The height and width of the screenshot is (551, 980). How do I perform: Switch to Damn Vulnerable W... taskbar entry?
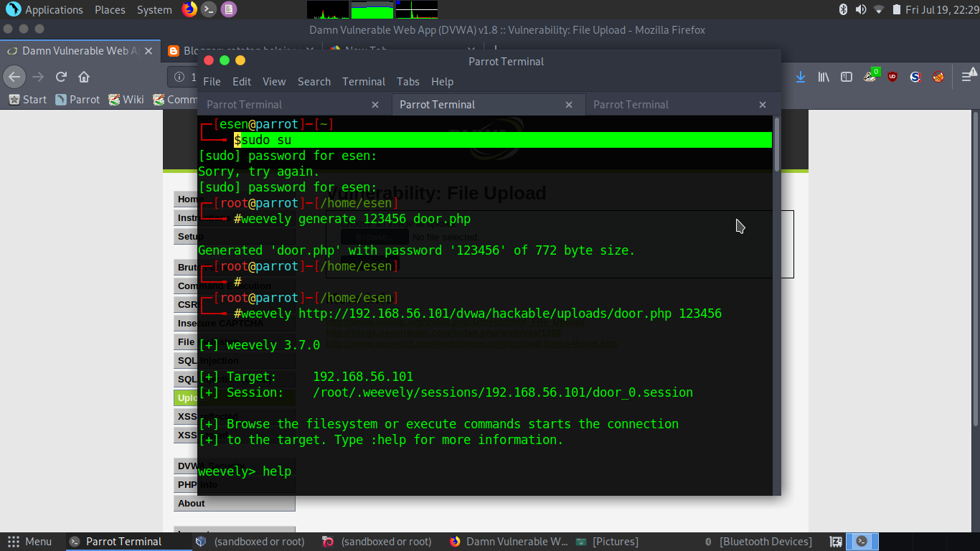[509, 542]
